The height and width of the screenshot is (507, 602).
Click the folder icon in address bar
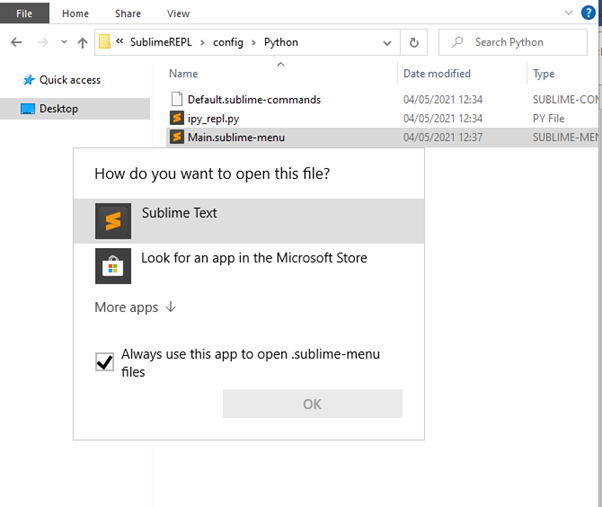[104, 42]
